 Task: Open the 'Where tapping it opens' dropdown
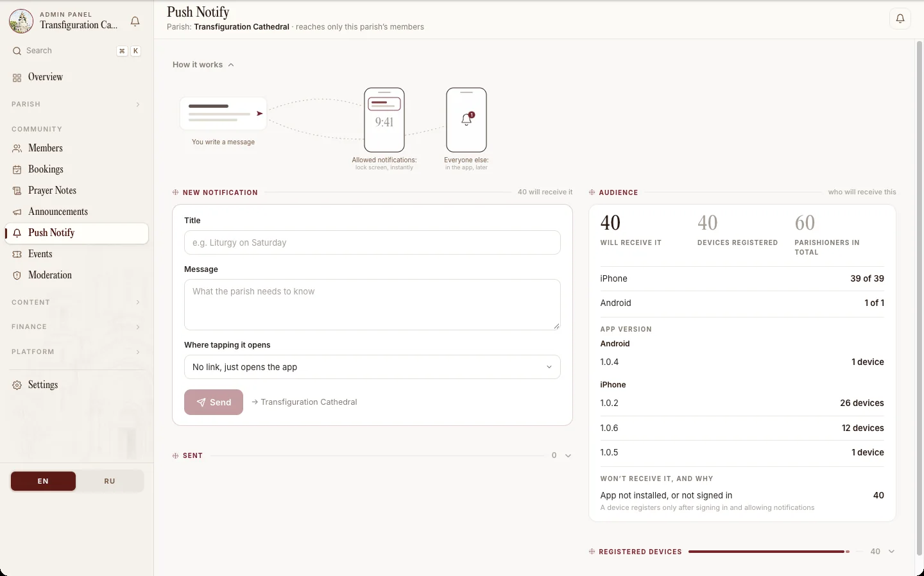[372, 367]
